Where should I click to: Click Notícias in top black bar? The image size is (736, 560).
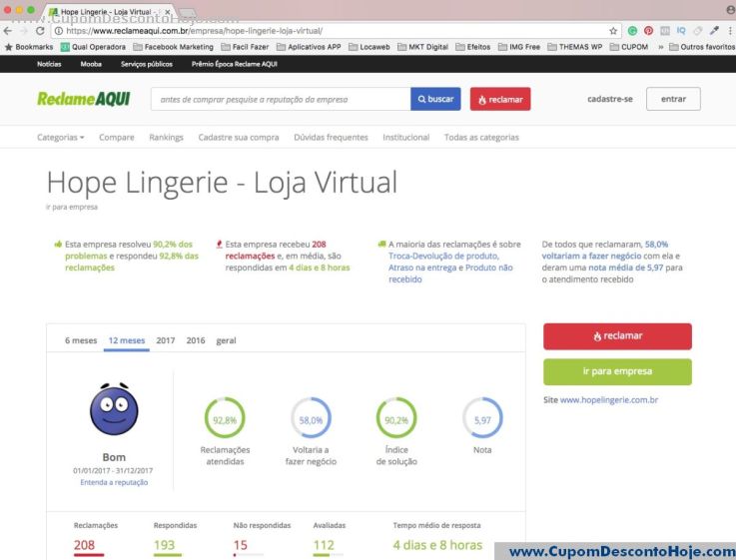[49, 64]
